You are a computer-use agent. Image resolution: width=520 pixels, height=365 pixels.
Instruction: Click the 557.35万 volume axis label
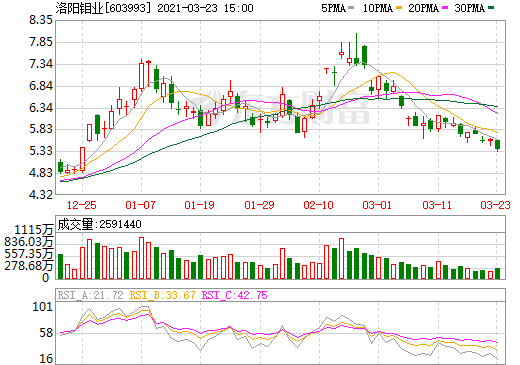point(29,254)
